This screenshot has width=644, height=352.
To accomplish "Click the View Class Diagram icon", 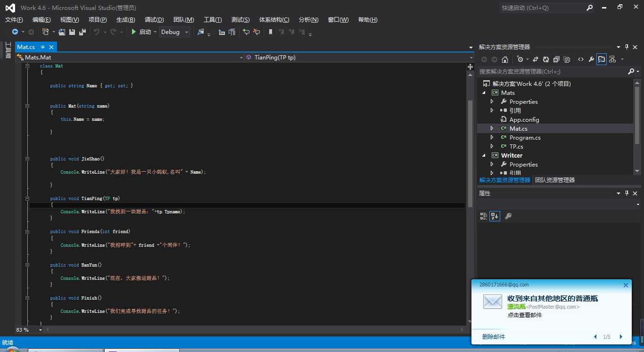I will (612, 59).
